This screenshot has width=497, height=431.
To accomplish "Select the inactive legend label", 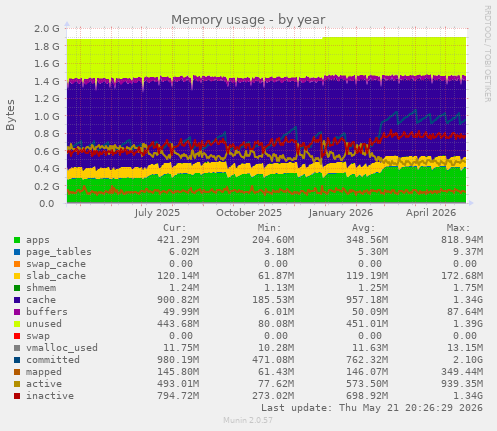I will click(x=50, y=396).
